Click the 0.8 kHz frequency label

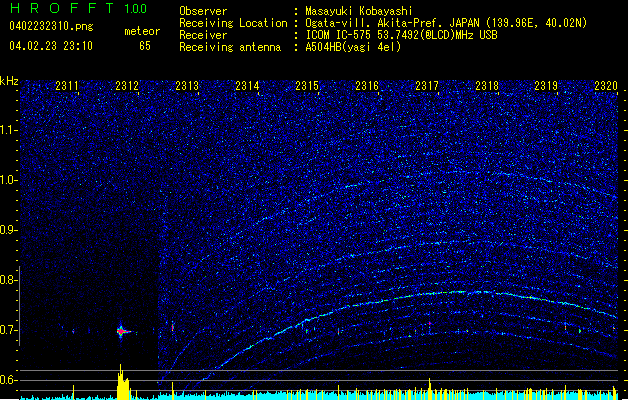pyautogui.click(x=7, y=280)
